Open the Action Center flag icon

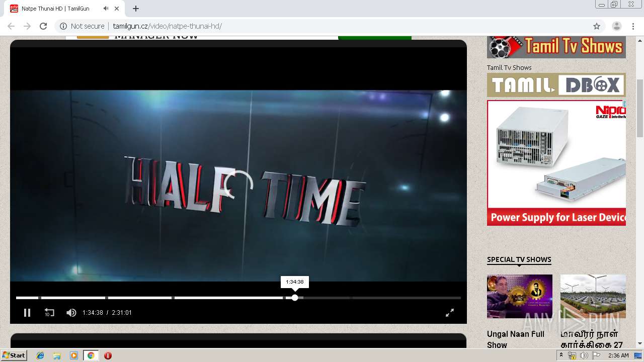click(x=596, y=355)
